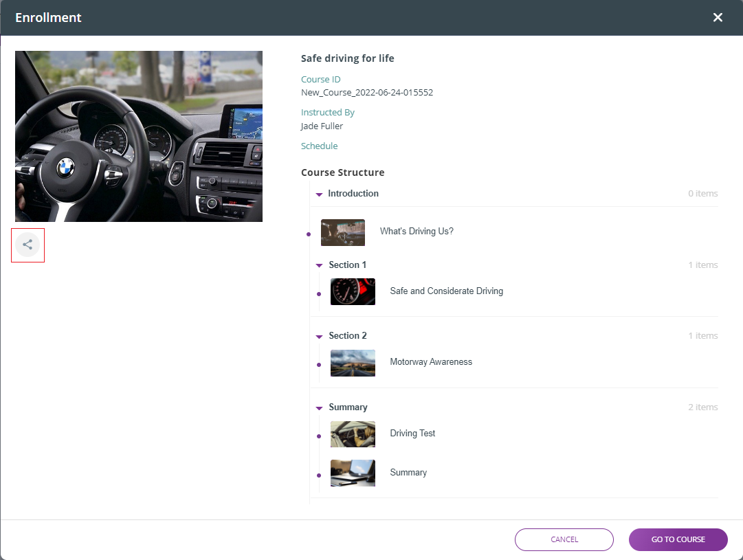Click the Course Structure heading
The image size is (743, 560).
(342, 172)
